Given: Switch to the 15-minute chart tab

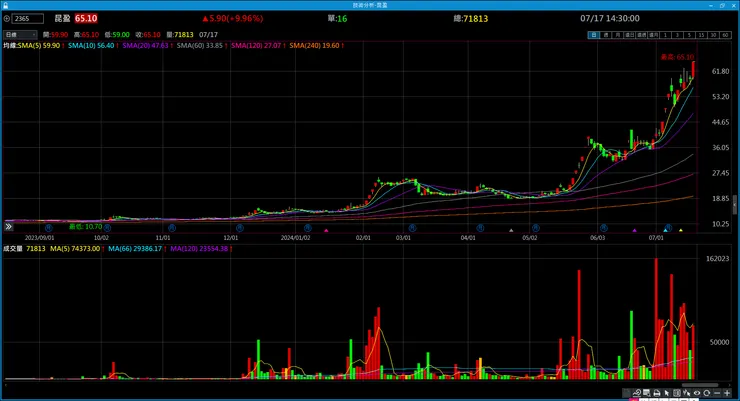Looking at the screenshot, I should [x=701, y=35].
